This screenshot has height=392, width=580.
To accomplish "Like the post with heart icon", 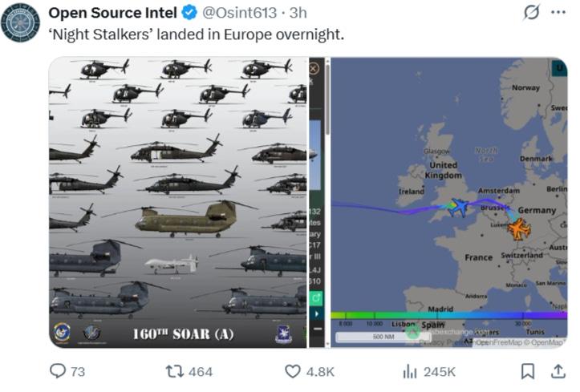I will 294,371.
